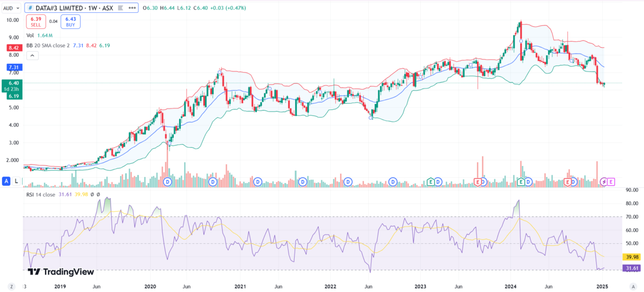
Task: Click the green E earnings marker in early 2024
Action: [x=521, y=182]
